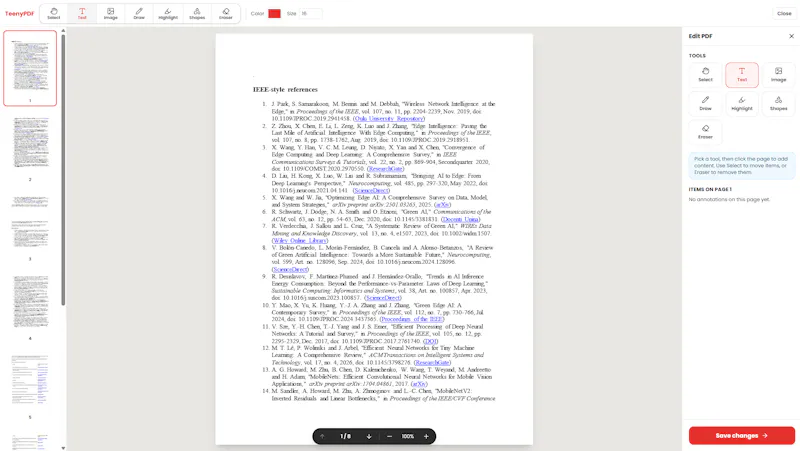Select page 1 thumbnail
800x451 pixels.
(30, 68)
